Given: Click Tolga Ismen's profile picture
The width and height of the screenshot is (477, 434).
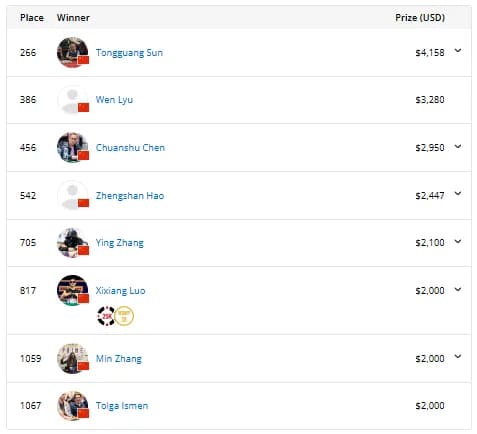Looking at the screenshot, I should 73,406.
